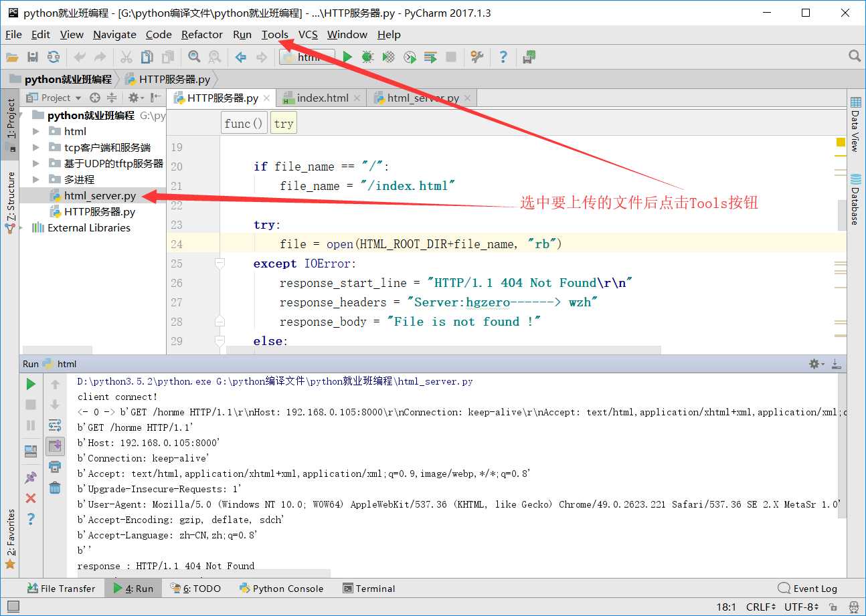Click restore layout icon in Run panel

31,451
